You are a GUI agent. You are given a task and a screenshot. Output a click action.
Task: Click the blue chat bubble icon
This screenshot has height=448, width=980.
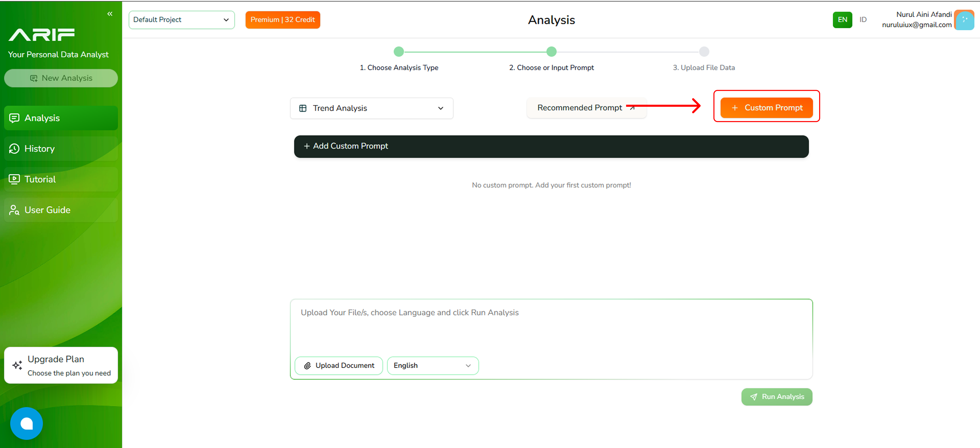[27, 423]
